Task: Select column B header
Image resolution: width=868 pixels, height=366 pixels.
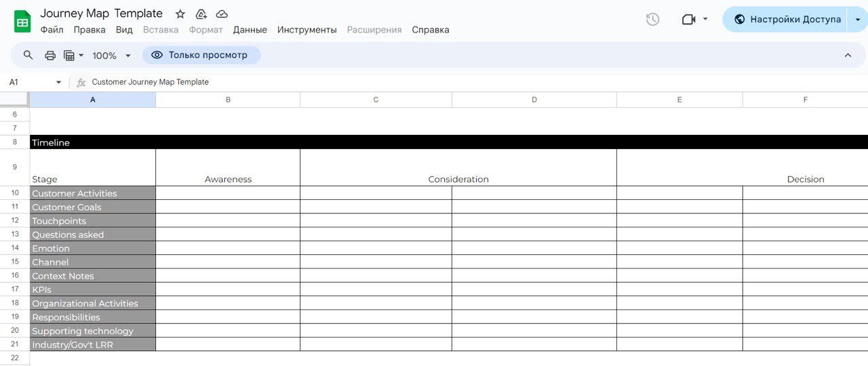Action: tap(228, 100)
